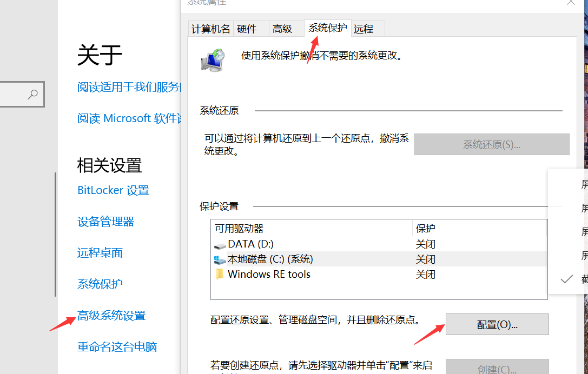Click the System Protection computer icon
Screen dimensions: 588x374
click(213, 60)
